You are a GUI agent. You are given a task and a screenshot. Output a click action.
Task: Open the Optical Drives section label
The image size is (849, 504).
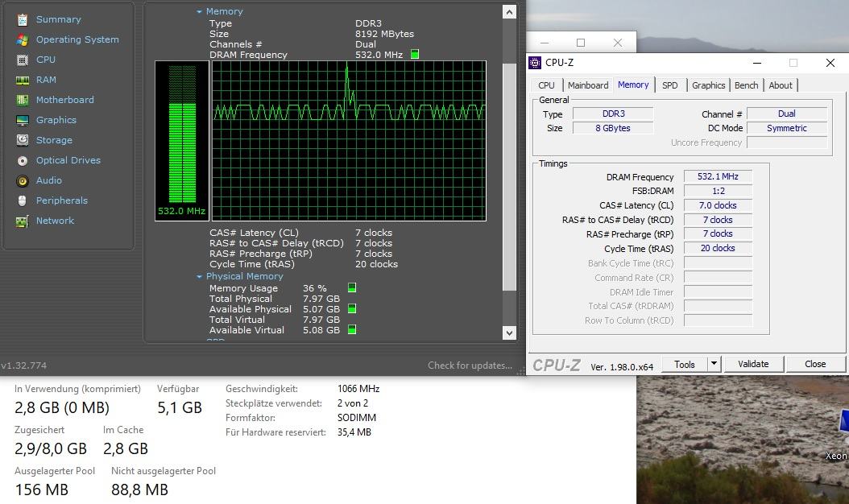68,160
